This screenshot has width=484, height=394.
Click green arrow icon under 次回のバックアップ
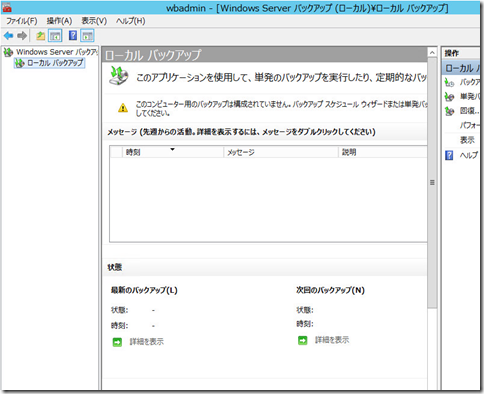(303, 340)
